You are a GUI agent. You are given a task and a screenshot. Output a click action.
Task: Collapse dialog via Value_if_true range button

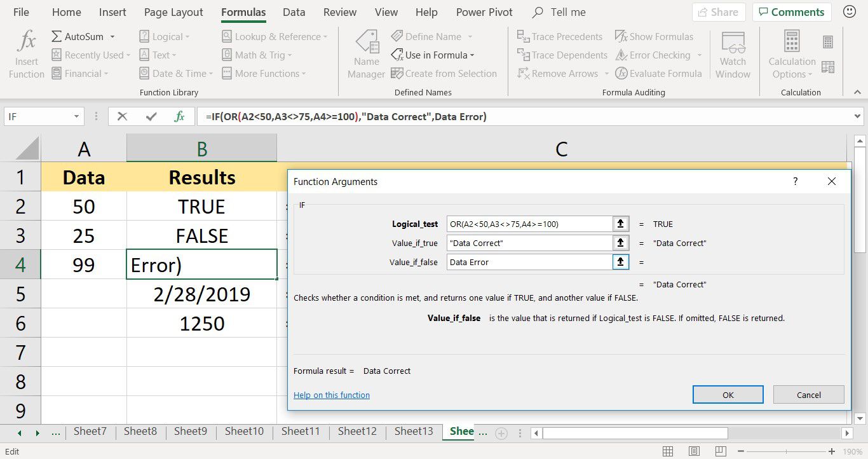621,243
